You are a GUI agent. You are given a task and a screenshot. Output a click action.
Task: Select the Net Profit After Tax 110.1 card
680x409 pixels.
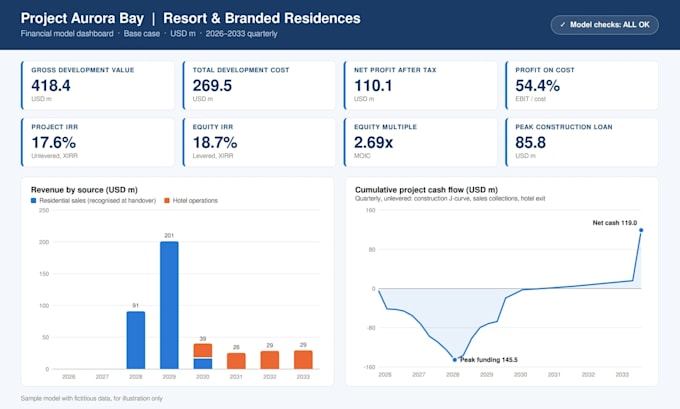pos(420,85)
